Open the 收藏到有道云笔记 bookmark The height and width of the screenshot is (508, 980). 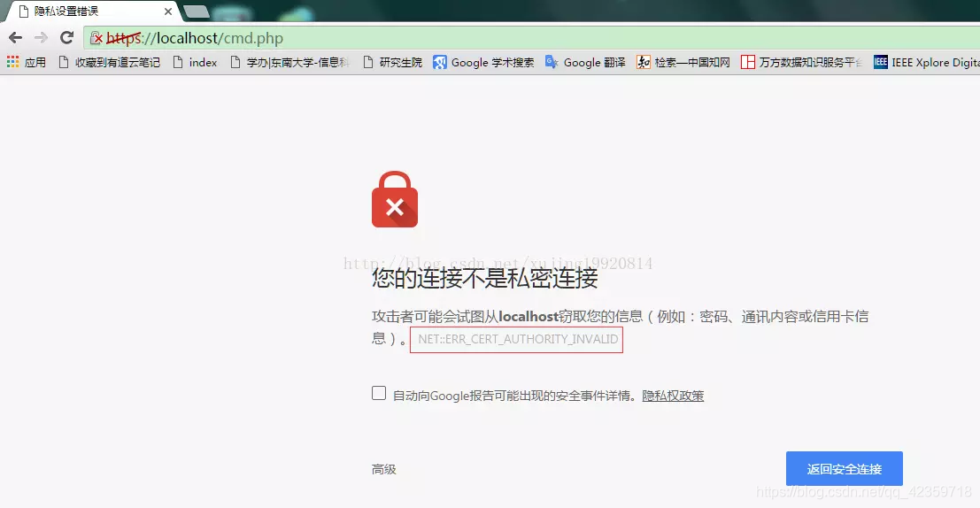pyautogui.click(x=109, y=63)
